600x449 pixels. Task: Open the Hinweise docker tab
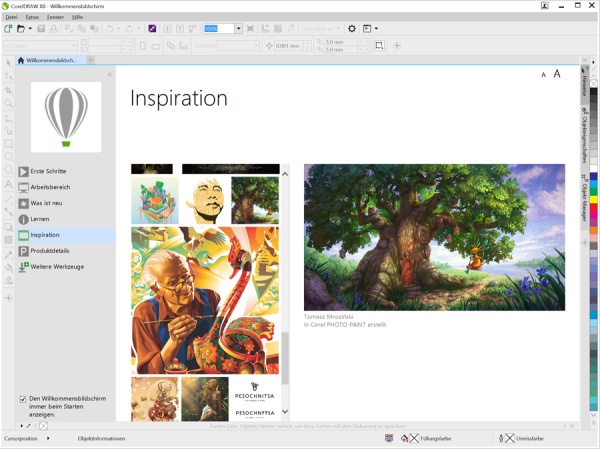(x=585, y=85)
